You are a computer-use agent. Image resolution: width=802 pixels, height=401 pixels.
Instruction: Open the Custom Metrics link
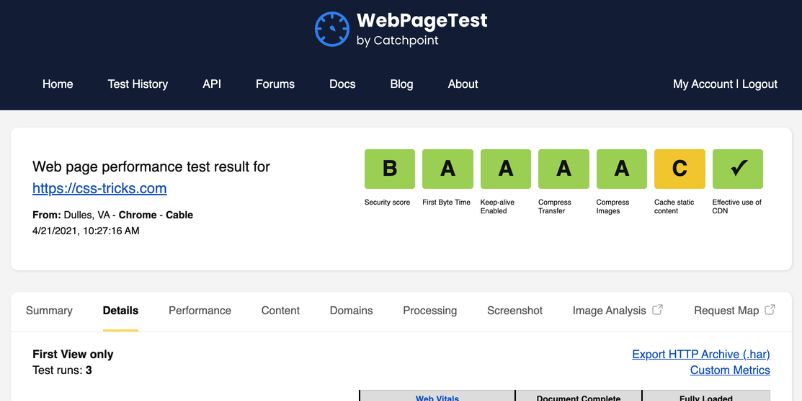[730, 370]
